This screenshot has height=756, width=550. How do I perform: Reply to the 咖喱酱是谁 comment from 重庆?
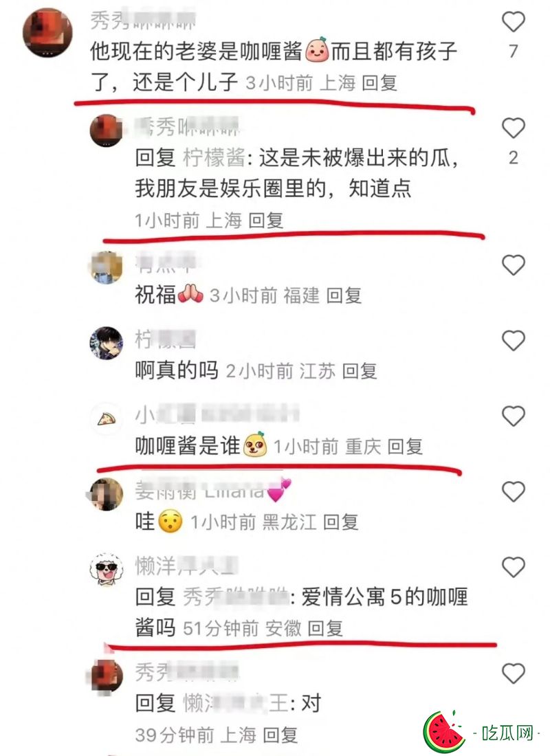pyautogui.click(x=405, y=447)
